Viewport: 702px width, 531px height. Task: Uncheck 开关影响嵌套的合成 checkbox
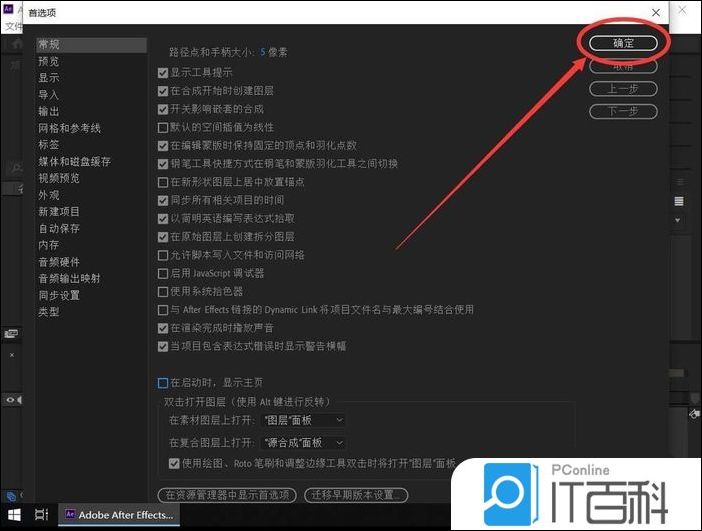coord(163,110)
